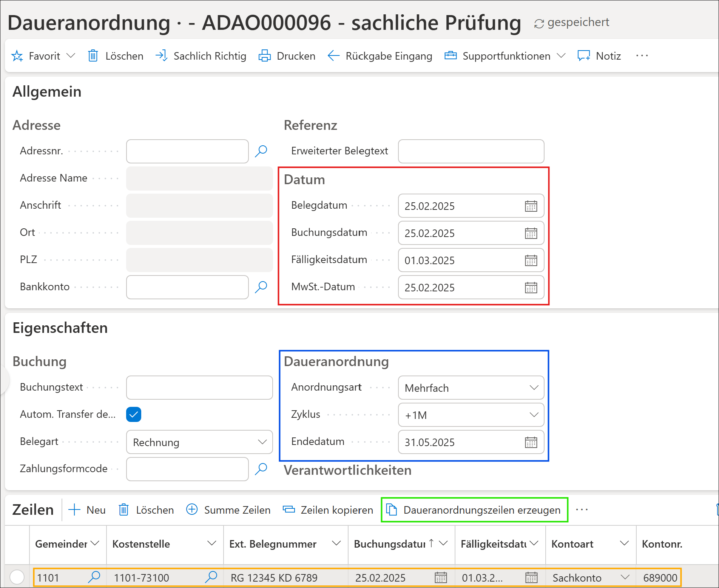Click Sachlich Richtig action

pos(201,56)
